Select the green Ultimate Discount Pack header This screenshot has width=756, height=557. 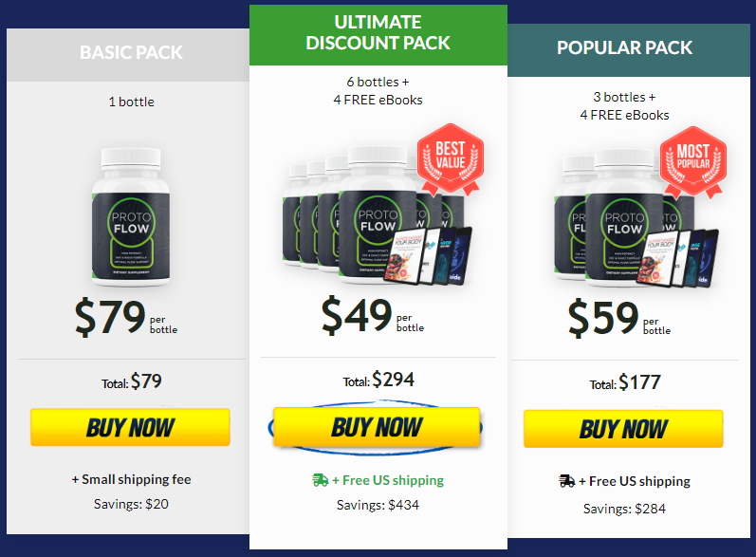click(378, 35)
